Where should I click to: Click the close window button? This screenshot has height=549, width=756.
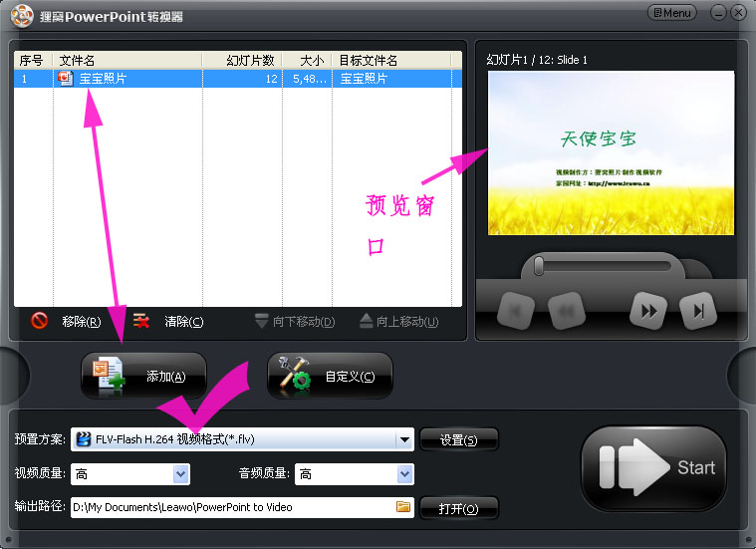coord(738,13)
